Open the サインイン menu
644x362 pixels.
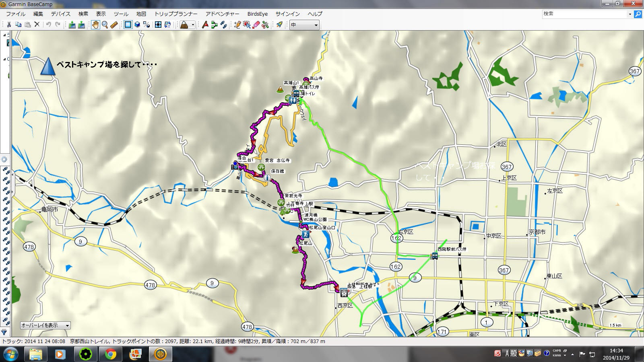pos(287,14)
